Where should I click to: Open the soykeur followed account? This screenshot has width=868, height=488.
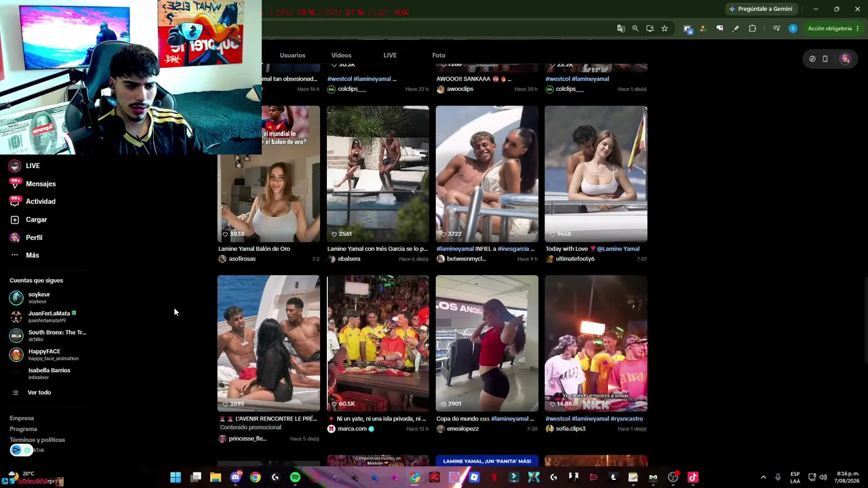(x=39, y=298)
